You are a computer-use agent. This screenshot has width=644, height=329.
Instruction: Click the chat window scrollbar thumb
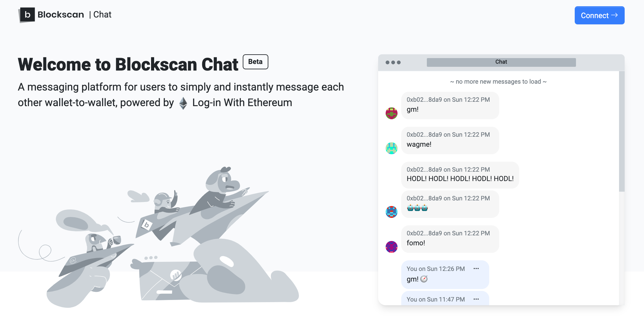click(x=622, y=131)
